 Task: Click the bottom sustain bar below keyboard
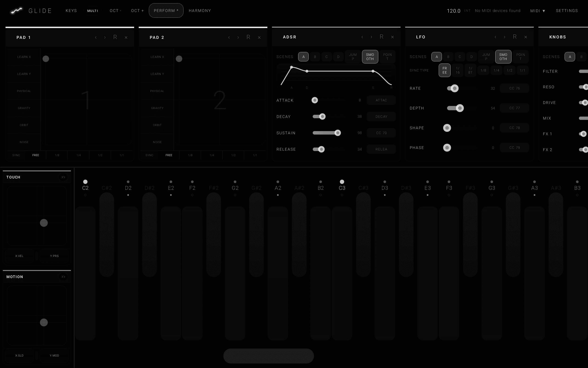[269, 356]
